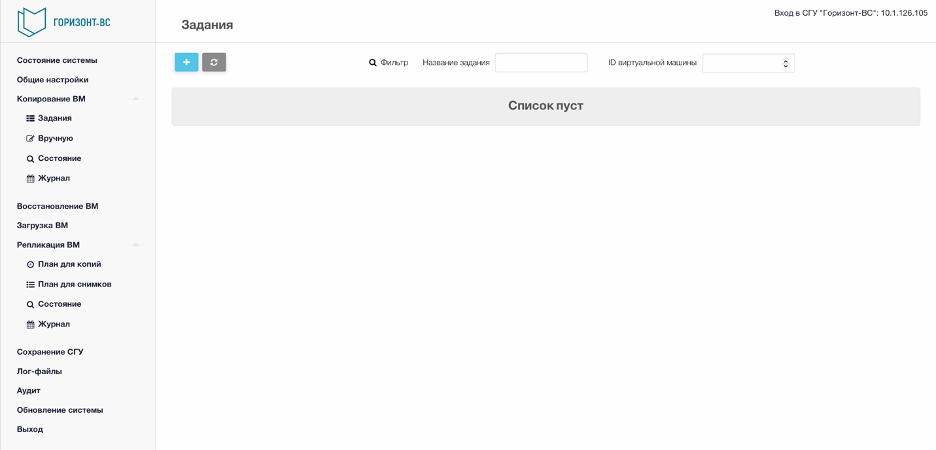
Task: Click the Фильтр magnifier icon
Action: 373,63
